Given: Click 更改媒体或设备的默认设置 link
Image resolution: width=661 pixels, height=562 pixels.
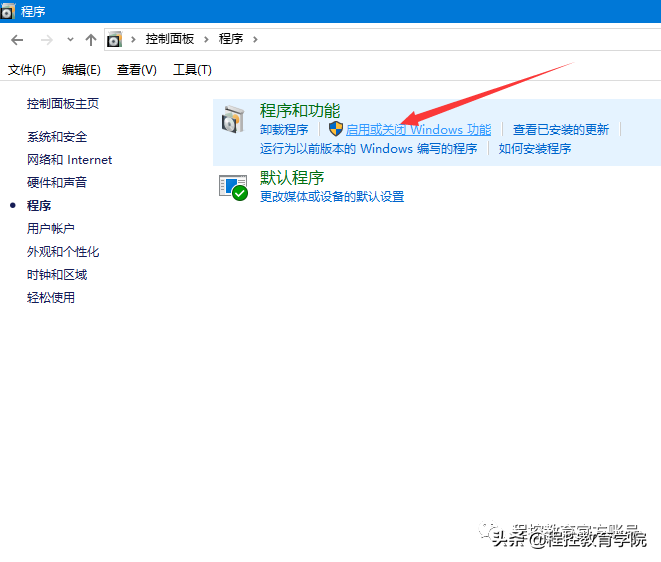Looking at the screenshot, I should [332, 197].
